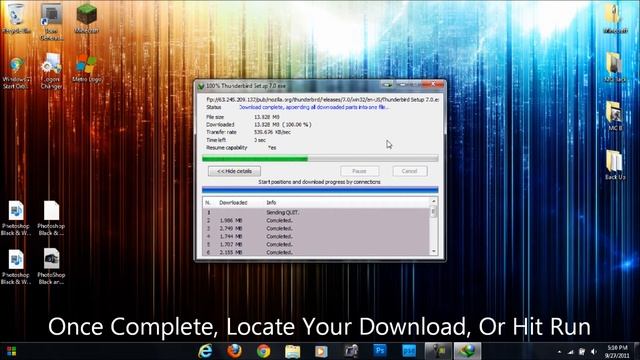The width and height of the screenshot is (640, 360).
Task: Click the 535.636 KB/sec transfer rate value
Action: pos(272,132)
